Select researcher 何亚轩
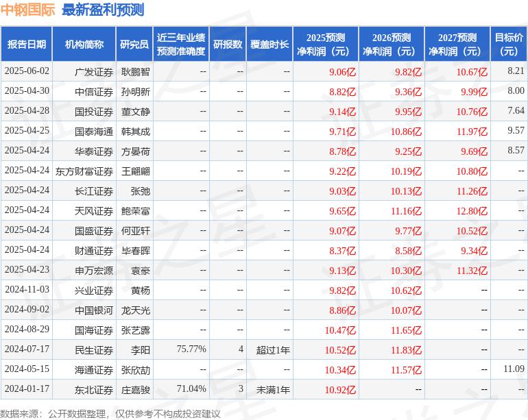 [135, 231]
